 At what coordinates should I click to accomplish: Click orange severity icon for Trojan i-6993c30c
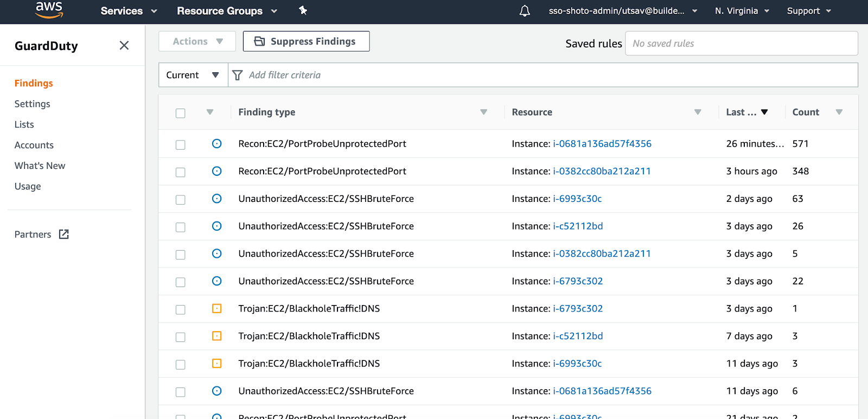click(216, 364)
